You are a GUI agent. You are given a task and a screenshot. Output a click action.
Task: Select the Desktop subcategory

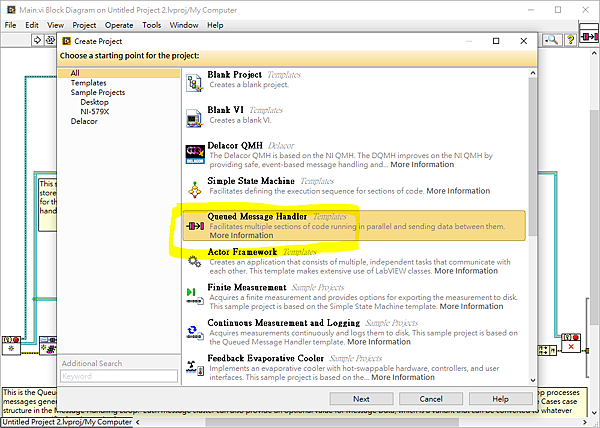click(95, 102)
